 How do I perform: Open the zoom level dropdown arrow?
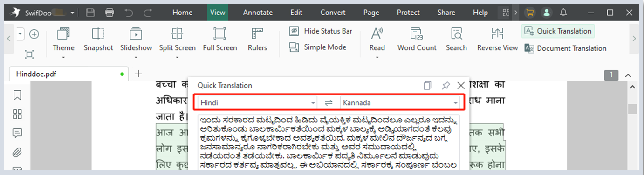21,34
